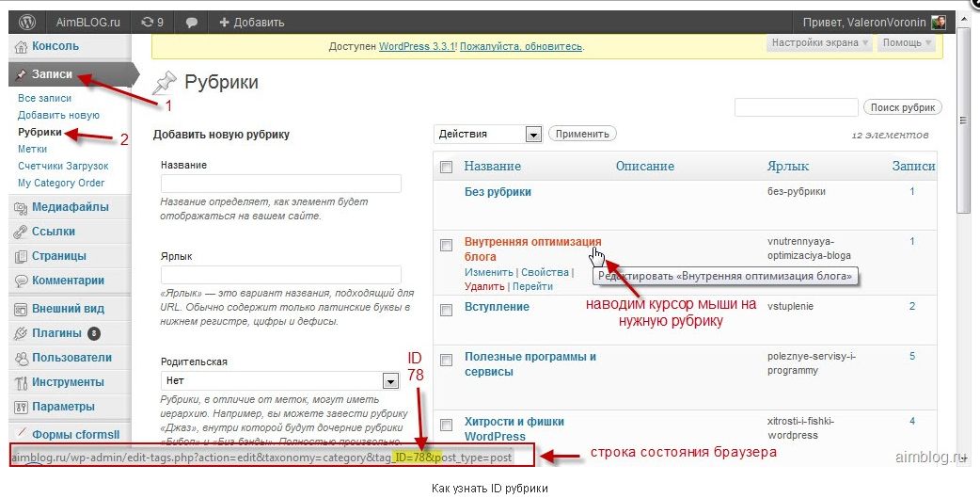Image resolution: width=980 pixels, height=498 pixels.
Task: Click the Перейти view link
Action: tap(533, 286)
